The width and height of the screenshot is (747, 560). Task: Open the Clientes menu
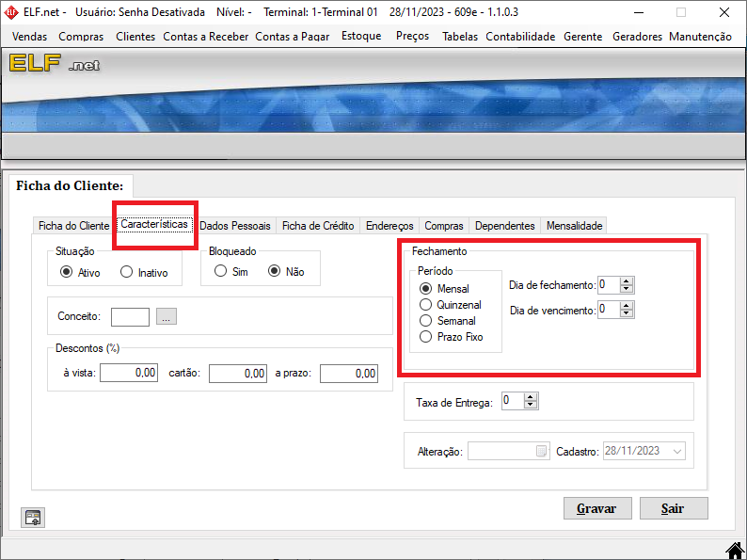click(x=135, y=37)
